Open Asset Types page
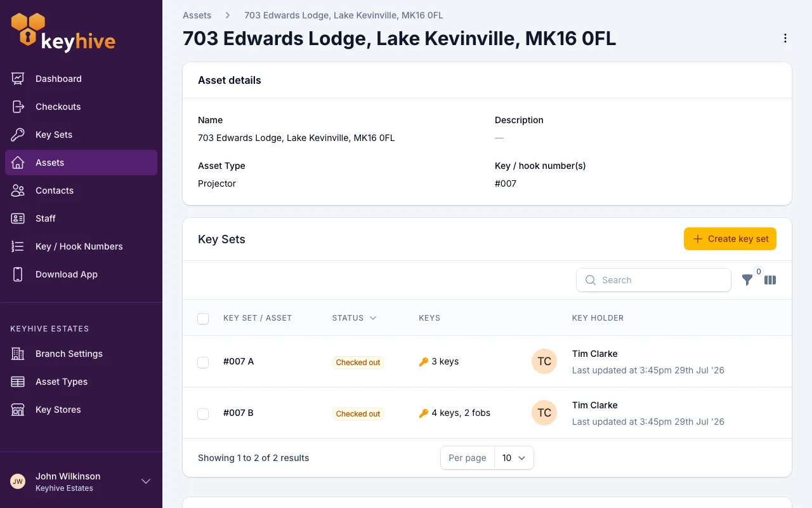812x508 pixels. tap(81, 382)
